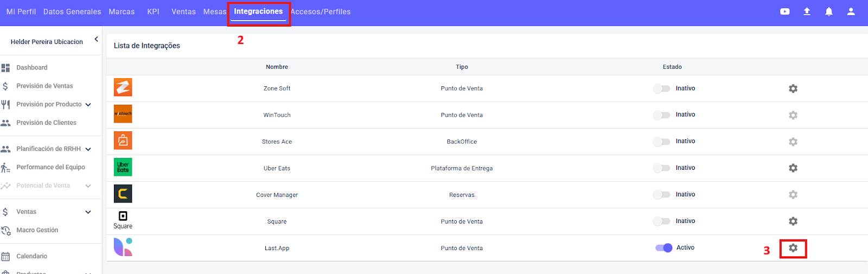Go to Dashboard in sidebar

click(x=32, y=68)
